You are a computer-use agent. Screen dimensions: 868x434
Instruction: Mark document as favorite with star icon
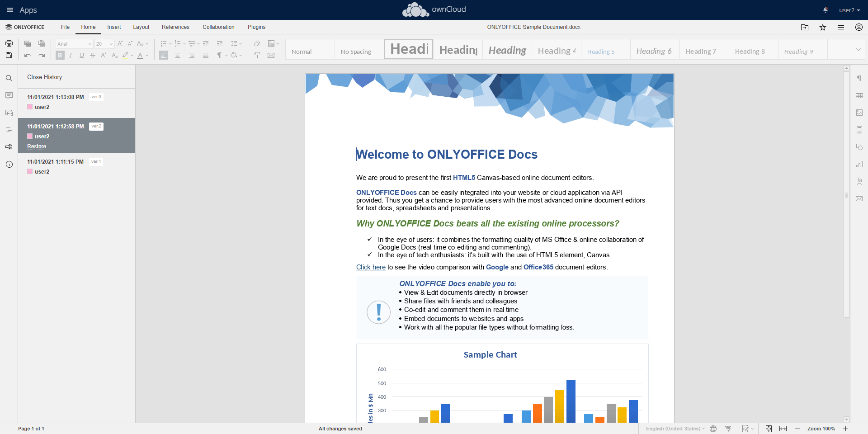point(823,27)
